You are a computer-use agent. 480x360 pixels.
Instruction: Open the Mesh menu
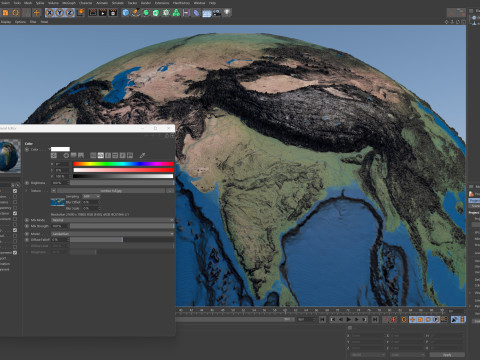28,3
